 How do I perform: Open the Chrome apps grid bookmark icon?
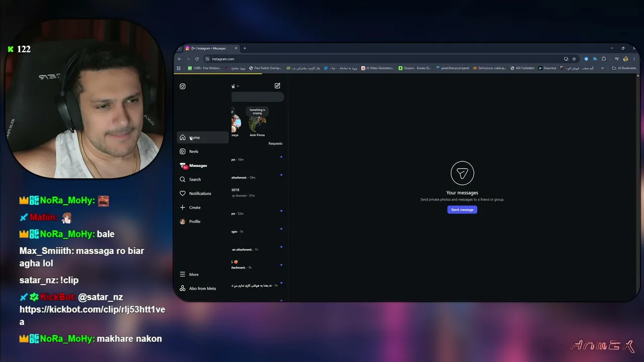(x=179, y=68)
